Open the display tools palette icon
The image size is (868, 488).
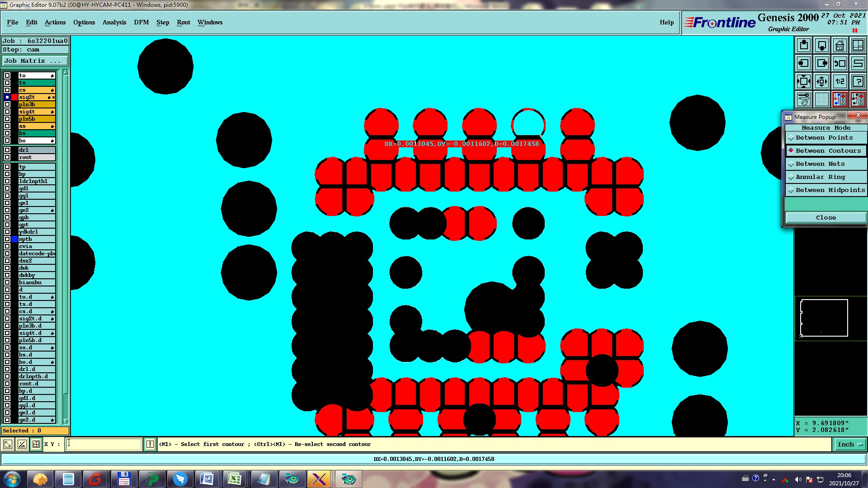point(803,99)
